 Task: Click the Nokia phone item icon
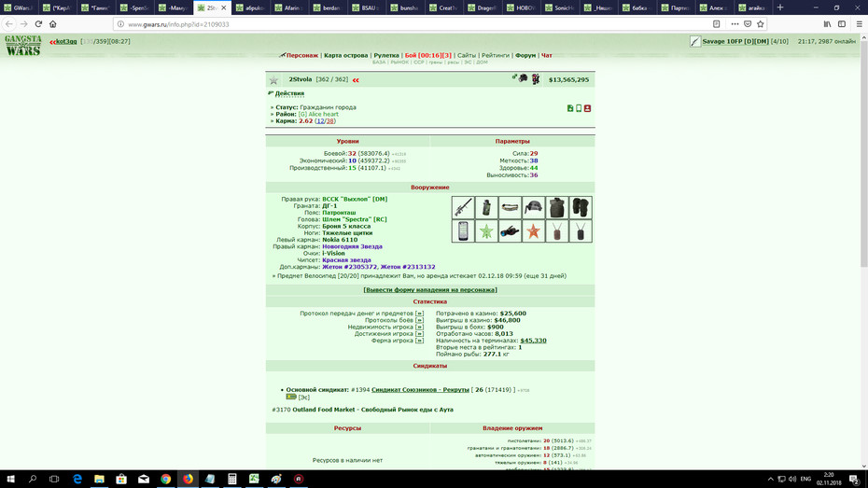(x=463, y=231)
